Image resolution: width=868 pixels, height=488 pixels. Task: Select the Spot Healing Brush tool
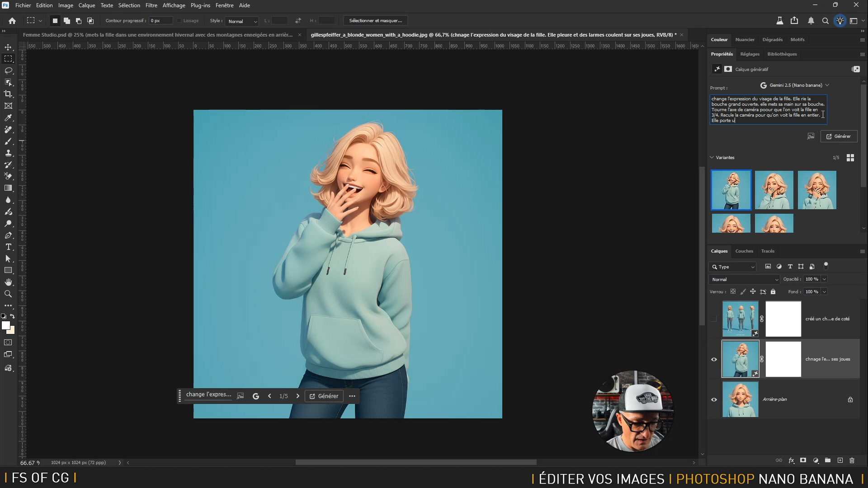click(x=8, y=129)
